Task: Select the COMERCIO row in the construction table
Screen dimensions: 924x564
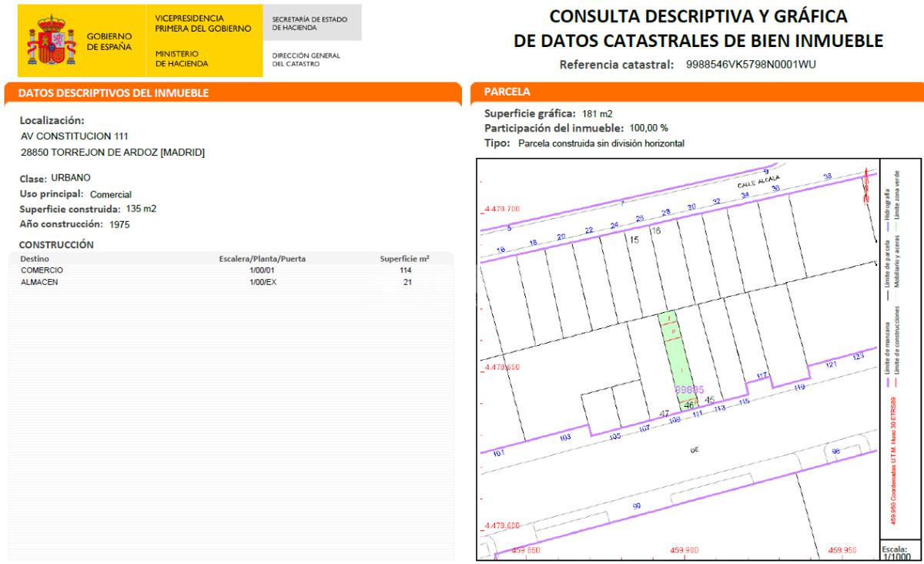Action: (x=223, y=270)
